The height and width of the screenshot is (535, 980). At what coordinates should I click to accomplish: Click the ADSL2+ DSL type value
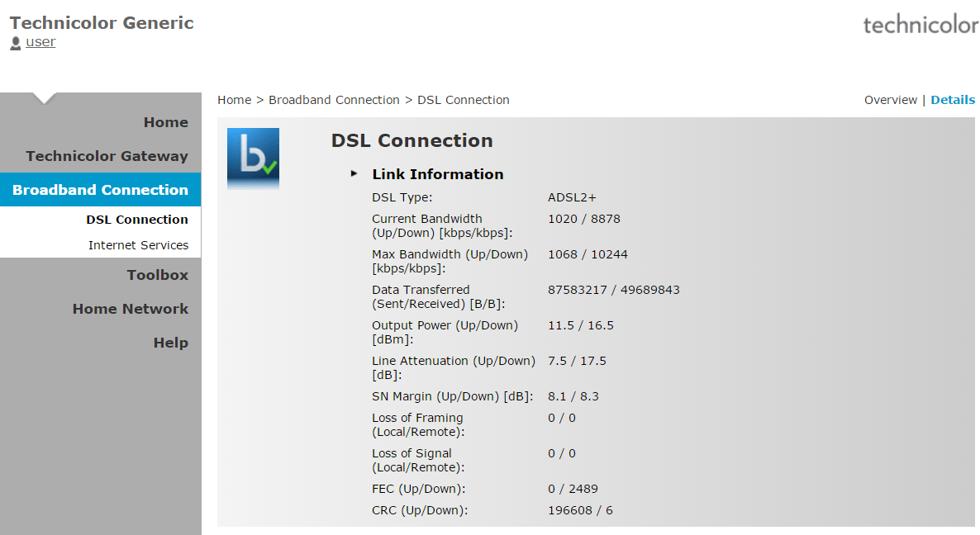572,197
